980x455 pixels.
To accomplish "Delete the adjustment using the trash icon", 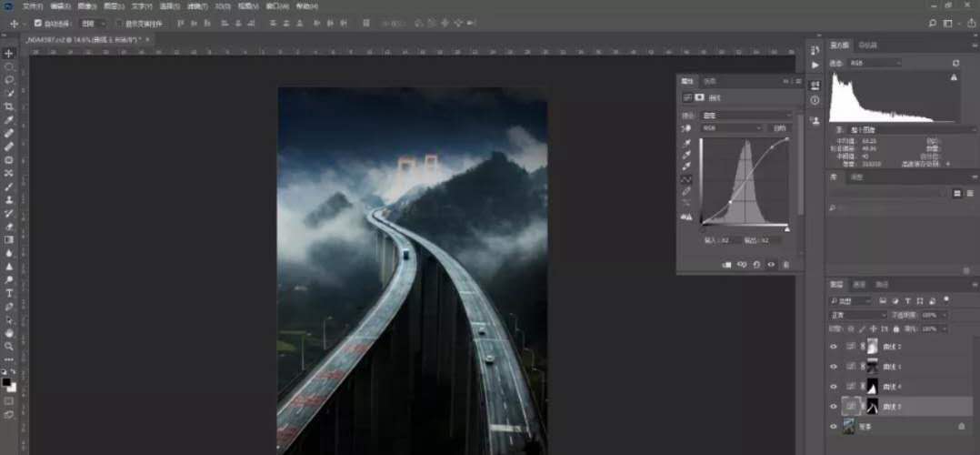I will (786, 265).
